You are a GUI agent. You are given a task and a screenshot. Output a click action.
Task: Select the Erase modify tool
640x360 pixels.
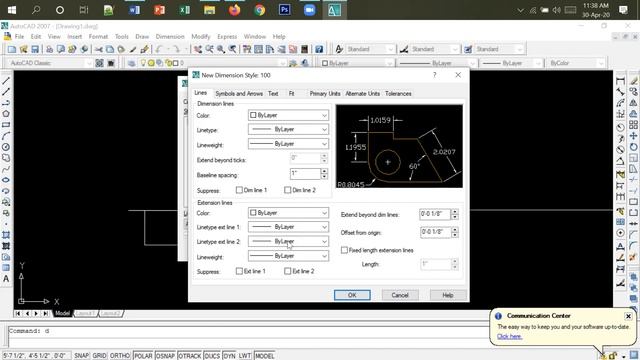tap(633, 81)
